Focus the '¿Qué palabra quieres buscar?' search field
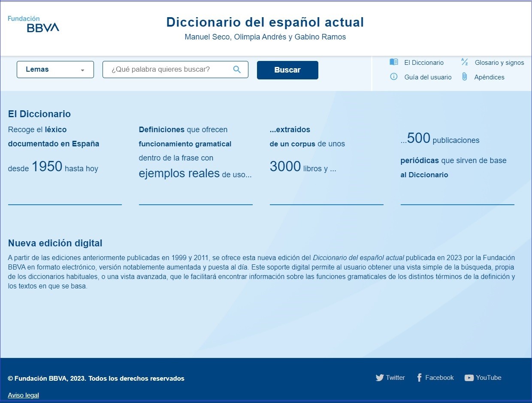The width and height of the screenshot is (532, 403). point(175,70)
